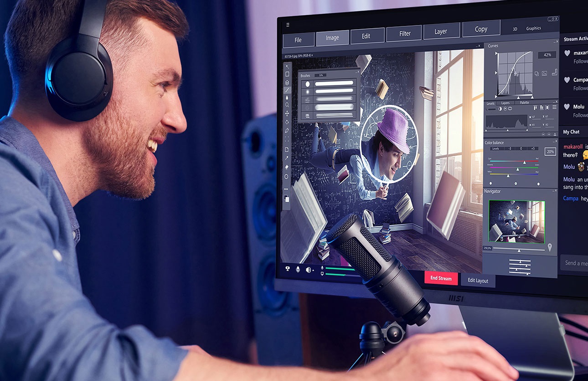
Task: Select the arrow pointer tool in toolbar
Action: pos(287,67)
